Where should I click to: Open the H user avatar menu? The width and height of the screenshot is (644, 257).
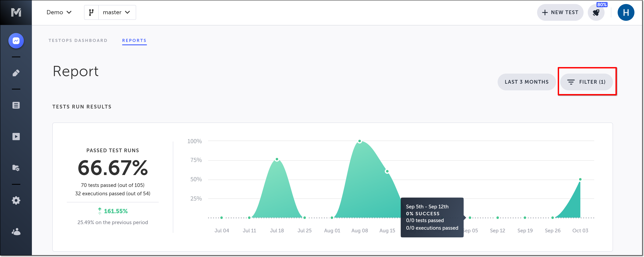pos(626,12)
